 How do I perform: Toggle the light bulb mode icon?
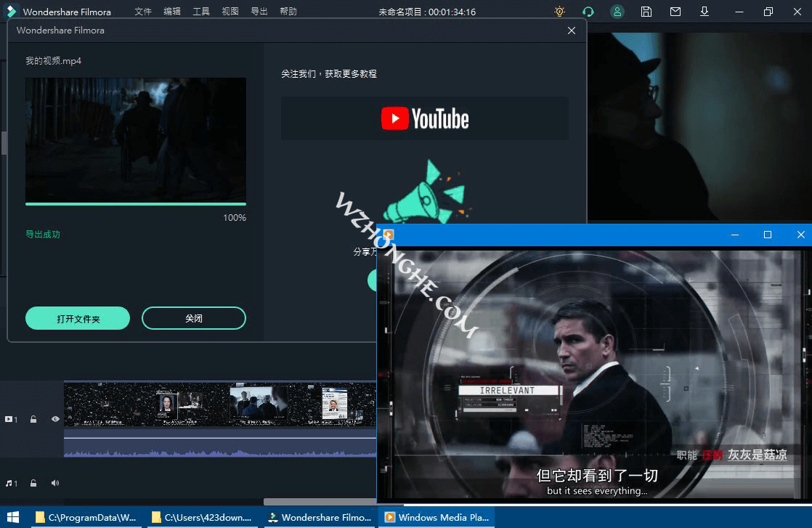click(559, 12)
